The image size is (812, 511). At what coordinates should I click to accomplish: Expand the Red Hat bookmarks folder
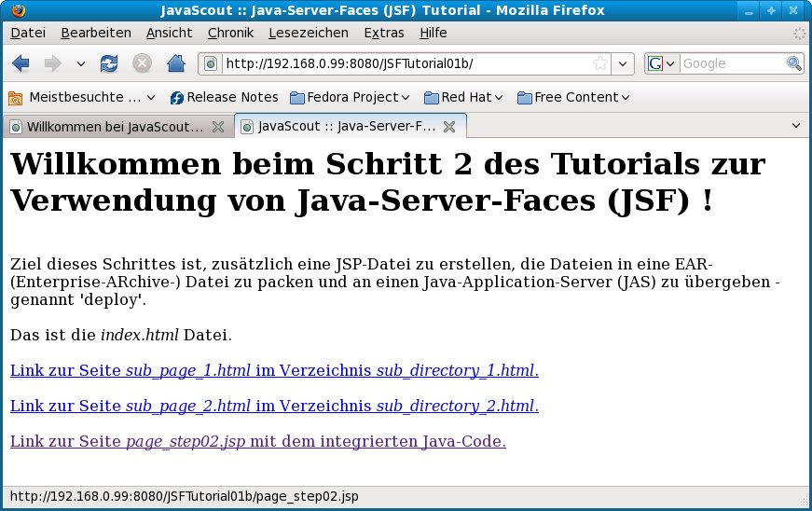point(463,97)
